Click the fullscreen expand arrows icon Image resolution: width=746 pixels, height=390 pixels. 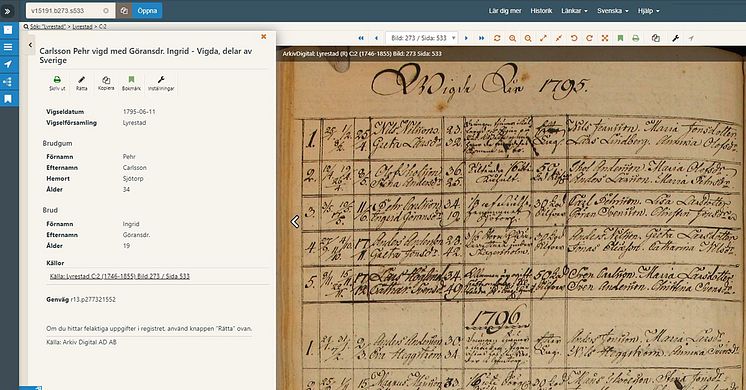click(x=605, y=38)
